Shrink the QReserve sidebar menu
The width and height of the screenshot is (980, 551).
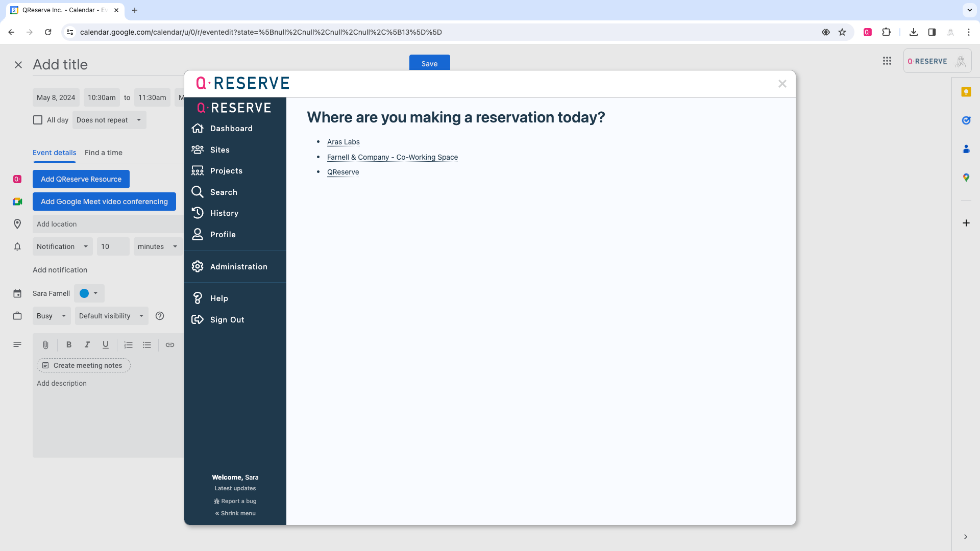point(235,514)
